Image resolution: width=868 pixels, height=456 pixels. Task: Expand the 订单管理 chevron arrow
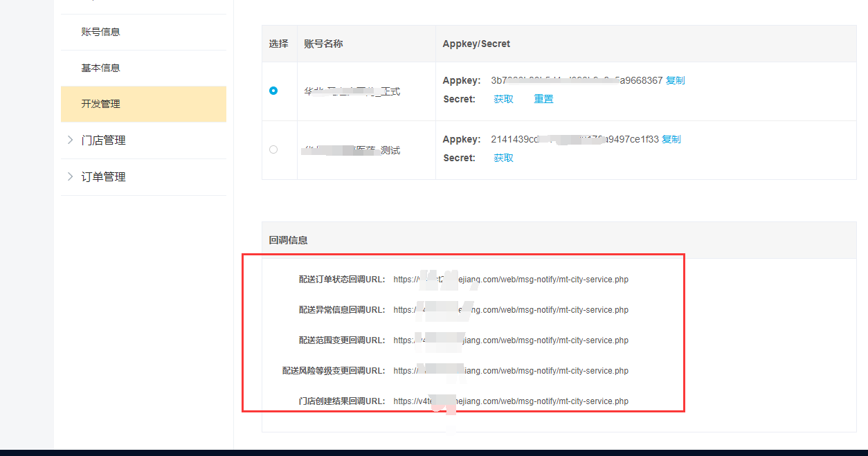point(70,176)
